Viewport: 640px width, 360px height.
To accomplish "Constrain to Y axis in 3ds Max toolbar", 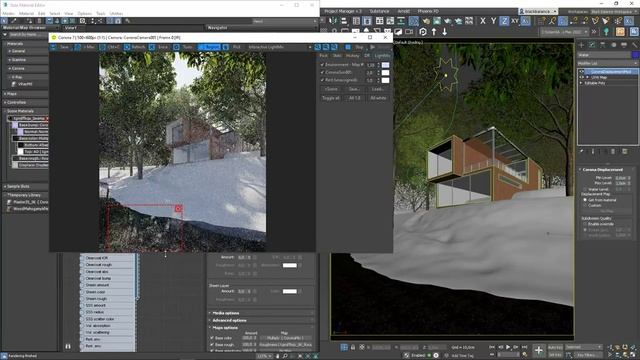I will [x=493, y=21].
